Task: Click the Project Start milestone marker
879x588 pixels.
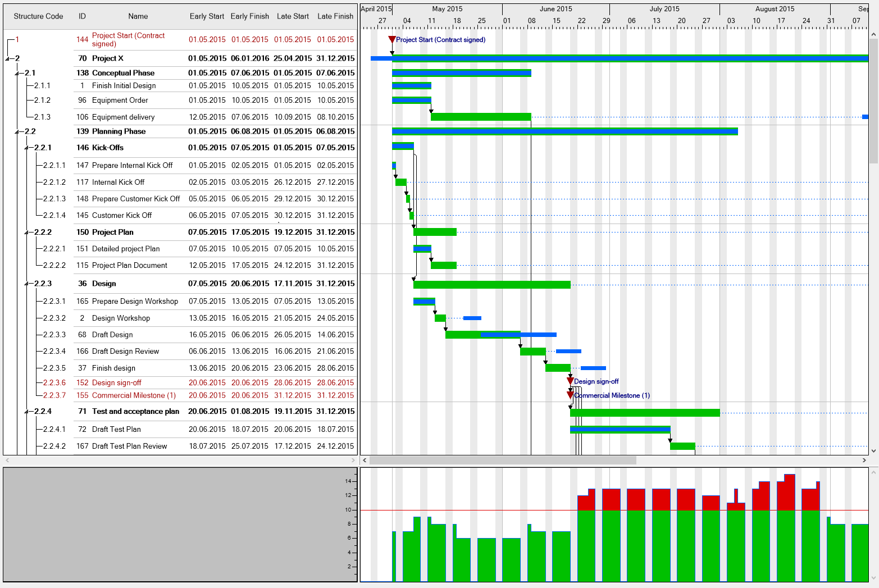Action: pos(391,39)
